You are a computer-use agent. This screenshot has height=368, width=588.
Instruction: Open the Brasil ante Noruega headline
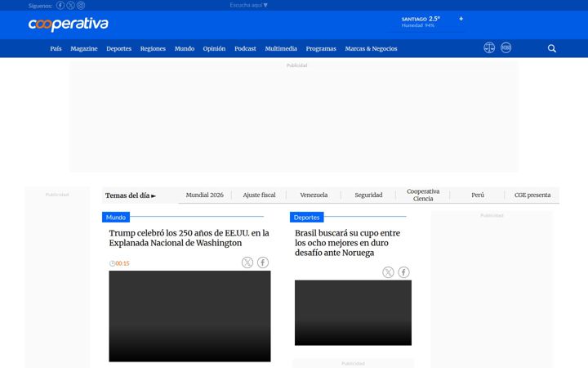click(348, 243)
